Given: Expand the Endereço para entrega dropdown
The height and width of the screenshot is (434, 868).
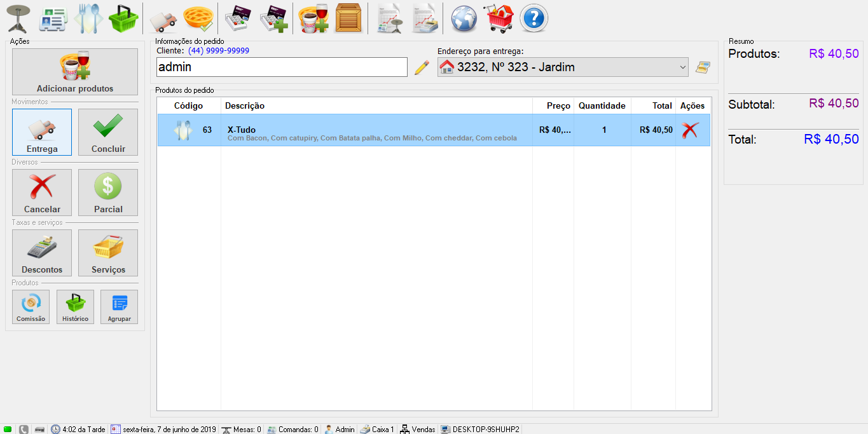Looking at the screenshot, I should [x=682, y=67].
